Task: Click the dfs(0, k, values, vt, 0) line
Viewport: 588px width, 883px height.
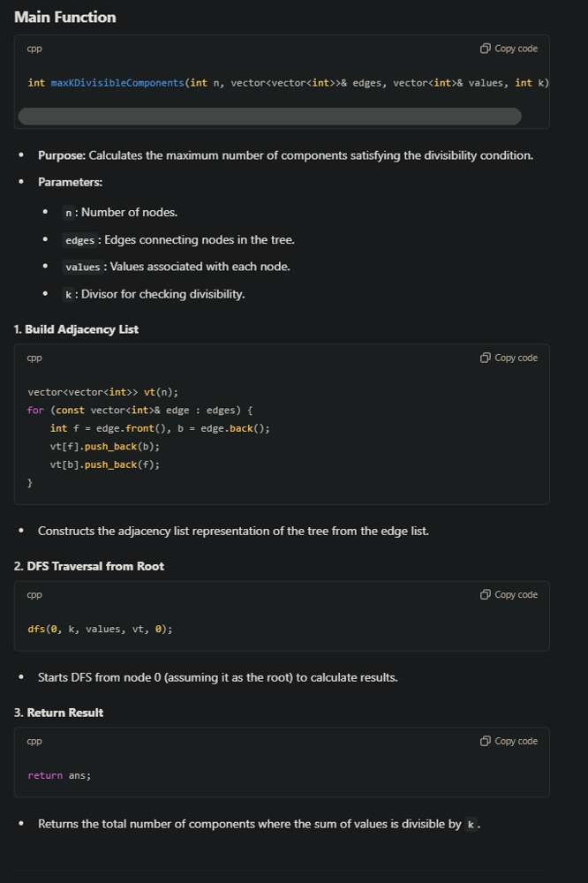Action: click(x=100, y=629)
